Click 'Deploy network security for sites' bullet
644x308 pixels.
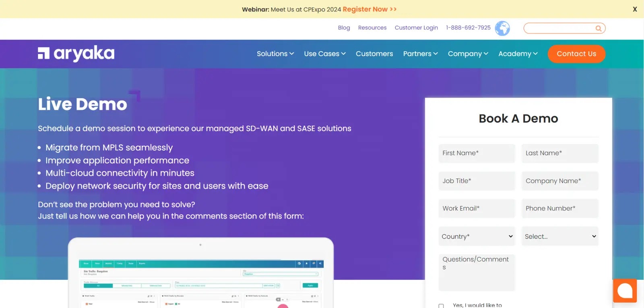tap(157, 186)
